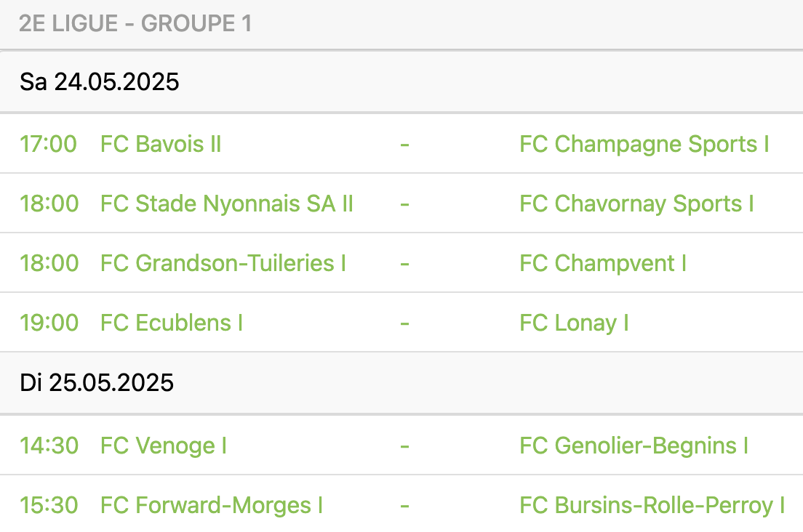
Task: Click FC Champagne Sports I team
Action: [644, 144]
